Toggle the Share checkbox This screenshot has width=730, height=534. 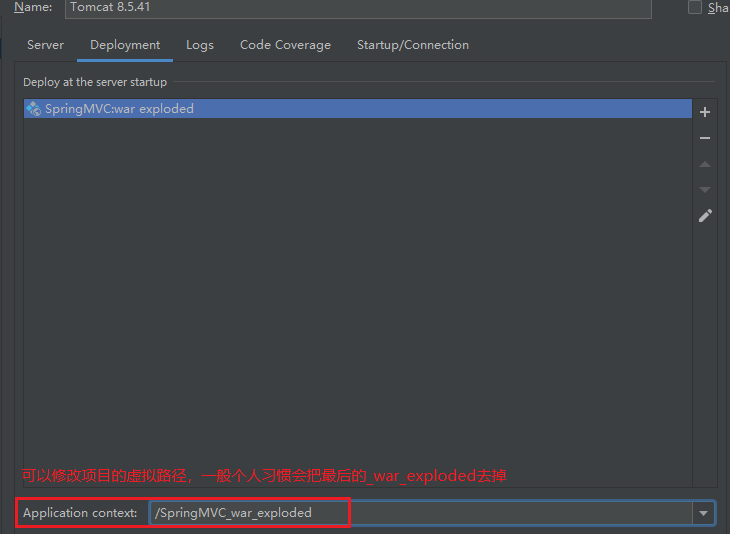[695, 7]
